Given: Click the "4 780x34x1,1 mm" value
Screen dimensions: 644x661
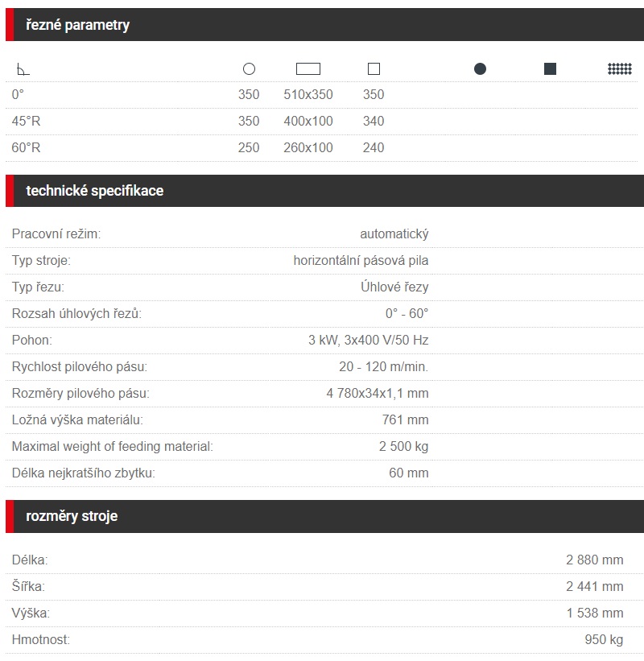Looking at the screenshot, I should pos(378,394).
